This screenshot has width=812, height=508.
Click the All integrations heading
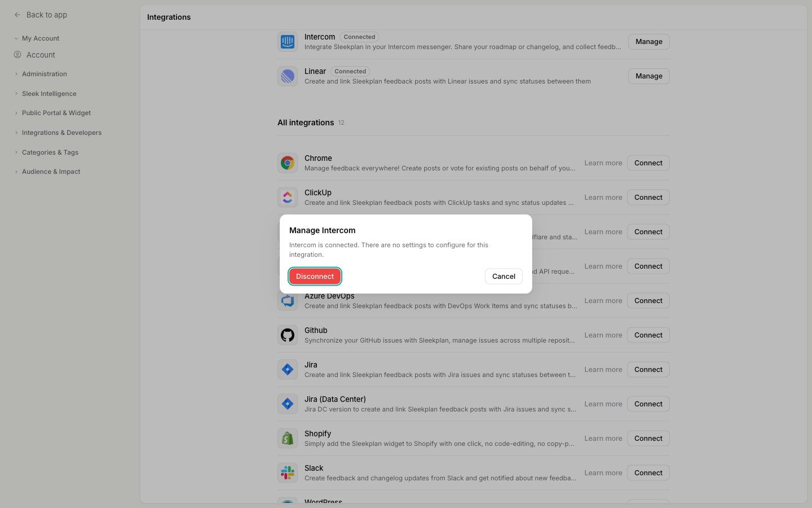[x=306, y=122]
